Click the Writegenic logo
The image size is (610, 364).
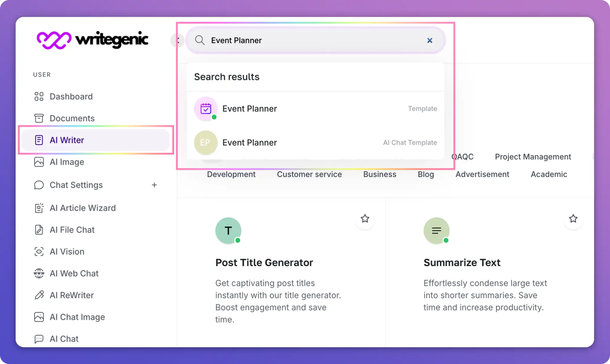tap(92, 40)
